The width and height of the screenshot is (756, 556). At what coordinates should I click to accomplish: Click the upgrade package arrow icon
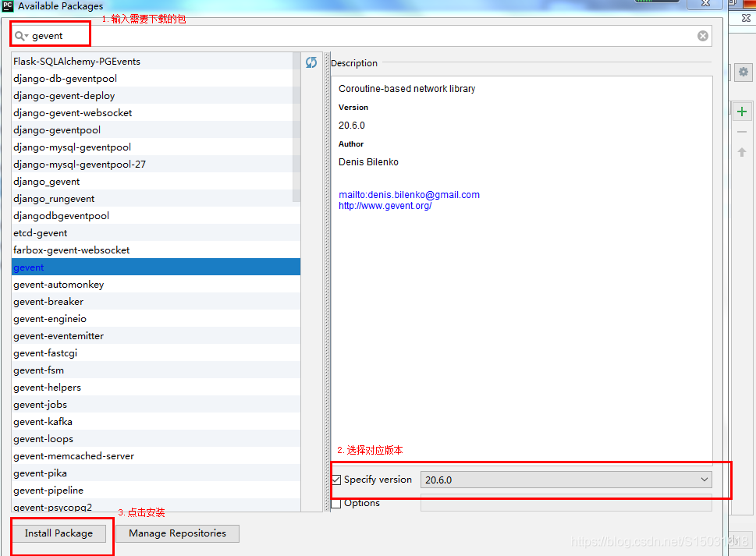click(741, 151)
